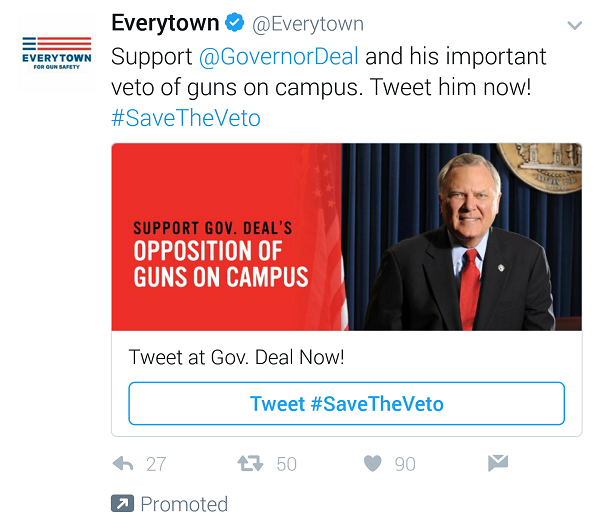Click the Governor's photo in the card

click(x=462, y=237)
